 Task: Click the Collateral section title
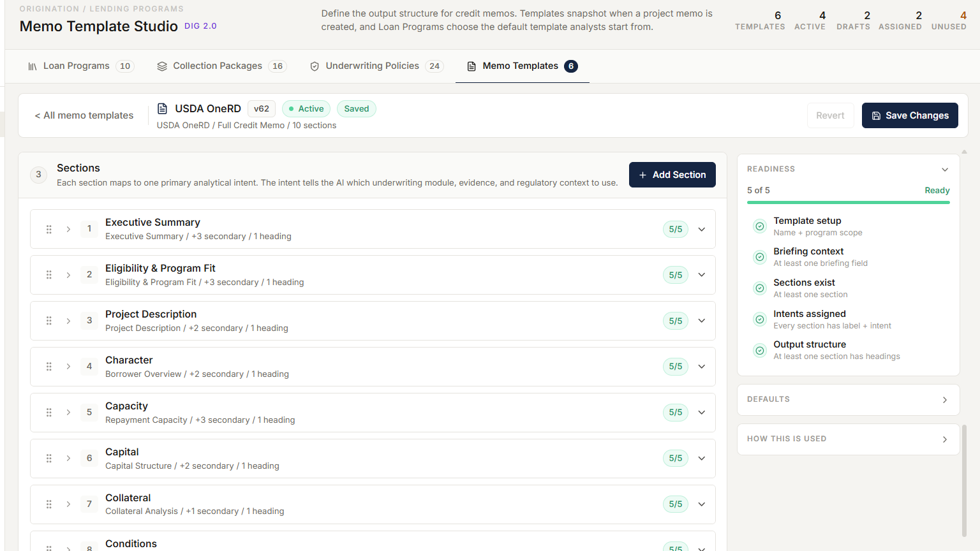tap(128, 497)
